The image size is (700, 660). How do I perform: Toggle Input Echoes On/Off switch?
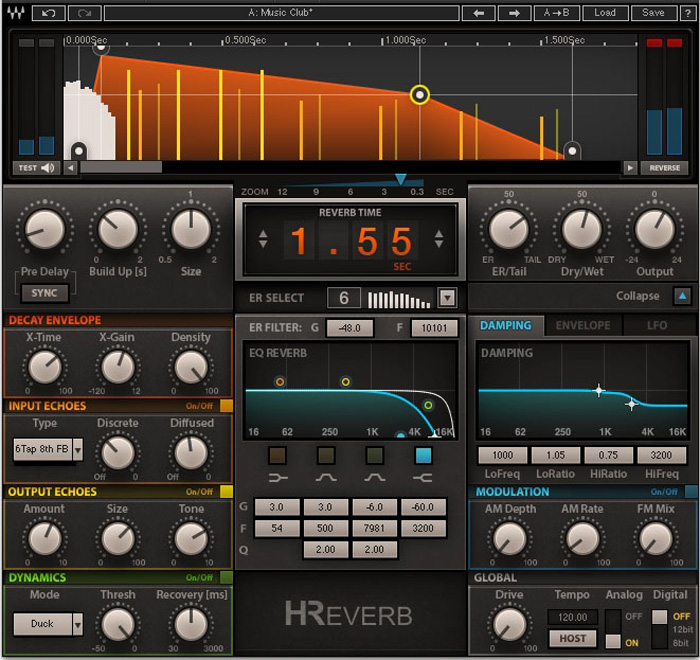pyautogui.click(x=226, y=406)
